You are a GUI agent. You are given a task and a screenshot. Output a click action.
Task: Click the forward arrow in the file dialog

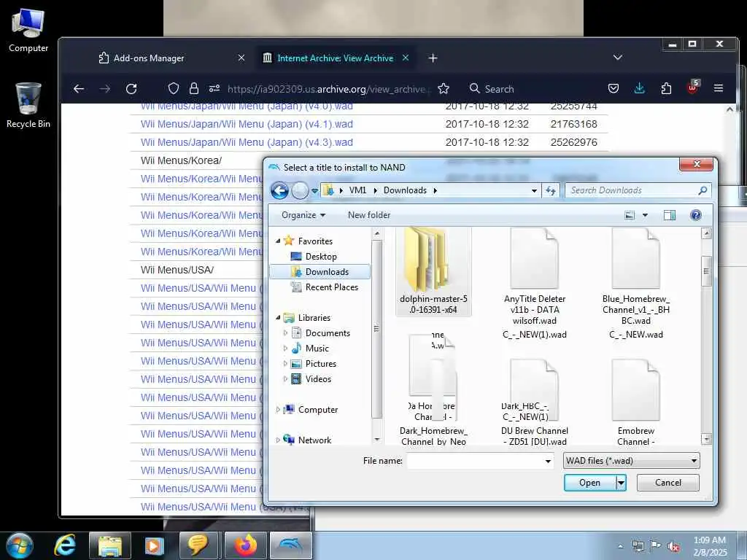(x=300, y=190)
